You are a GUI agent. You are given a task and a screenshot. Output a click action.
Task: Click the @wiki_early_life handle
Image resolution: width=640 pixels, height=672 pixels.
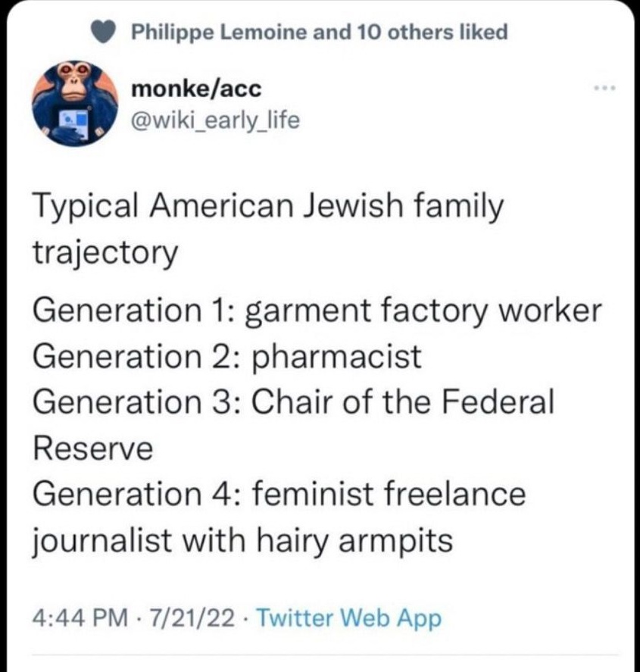click(216, 119)
